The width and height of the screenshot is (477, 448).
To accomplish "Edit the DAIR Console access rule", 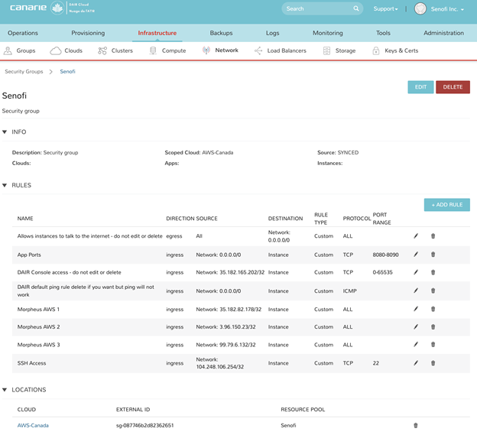I will (416, 272).
